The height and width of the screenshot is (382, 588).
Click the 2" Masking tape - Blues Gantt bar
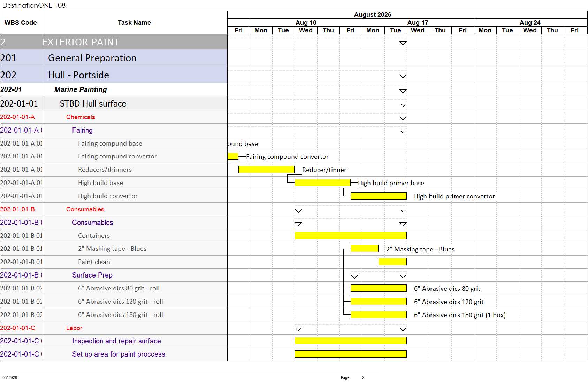365,249
